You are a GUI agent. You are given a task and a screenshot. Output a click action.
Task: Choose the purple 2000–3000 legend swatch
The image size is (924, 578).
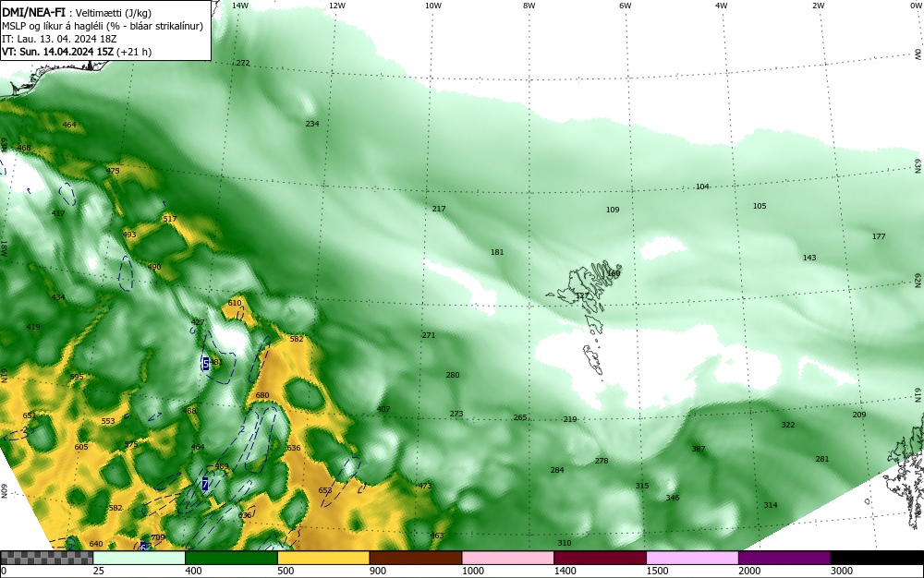(x=784, y=558)
